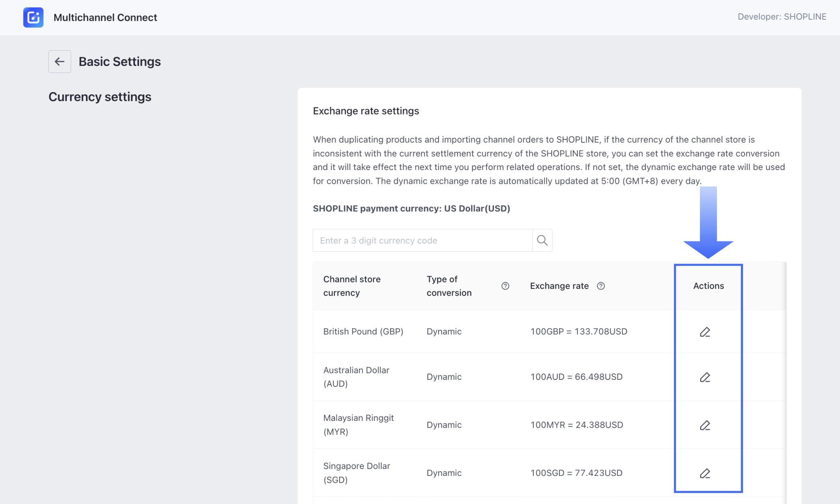Click the Type of conversion header text
This screenshot has width=840, height=504.
click(x=449, y=286)
